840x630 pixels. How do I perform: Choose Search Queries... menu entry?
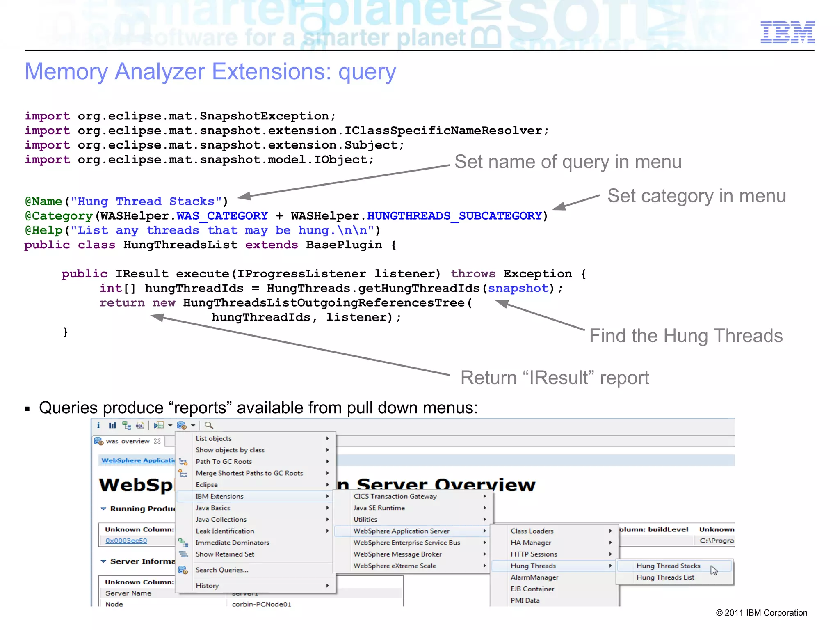coord(256,570)
